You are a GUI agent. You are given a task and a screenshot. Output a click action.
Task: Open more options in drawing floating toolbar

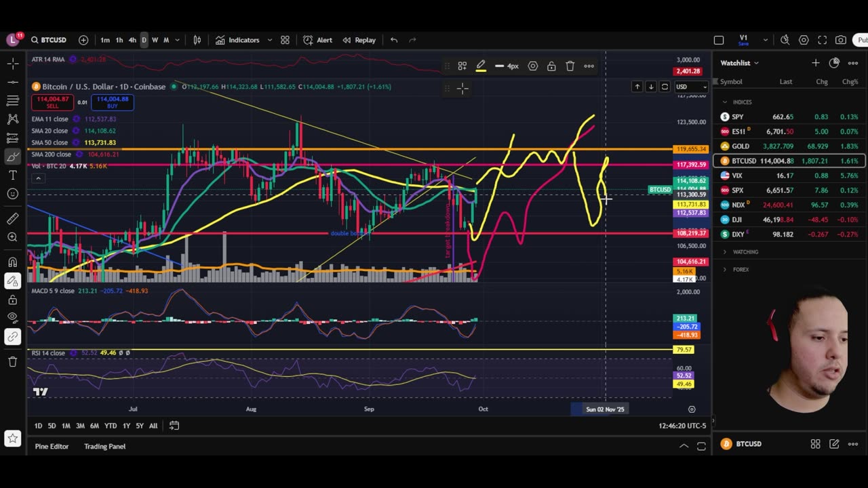[x=589, y=66]
